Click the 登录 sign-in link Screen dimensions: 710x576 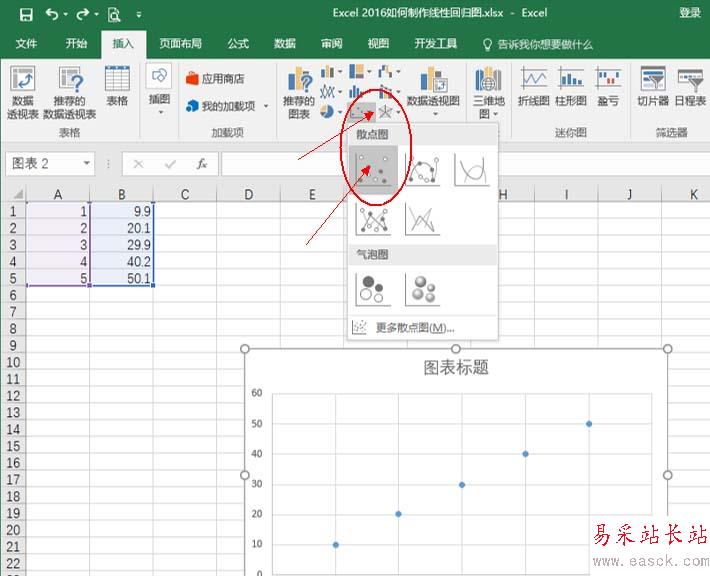pos(690,13)
